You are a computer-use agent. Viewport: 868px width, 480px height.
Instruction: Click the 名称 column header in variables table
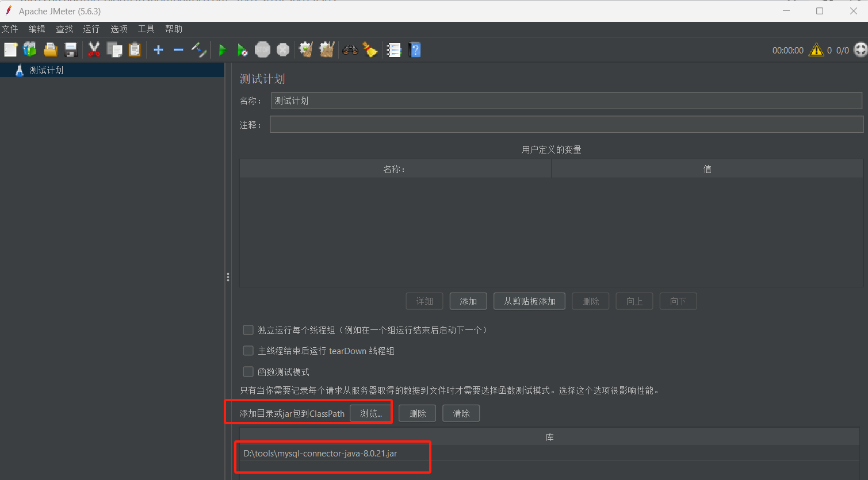tap(395, 169)
